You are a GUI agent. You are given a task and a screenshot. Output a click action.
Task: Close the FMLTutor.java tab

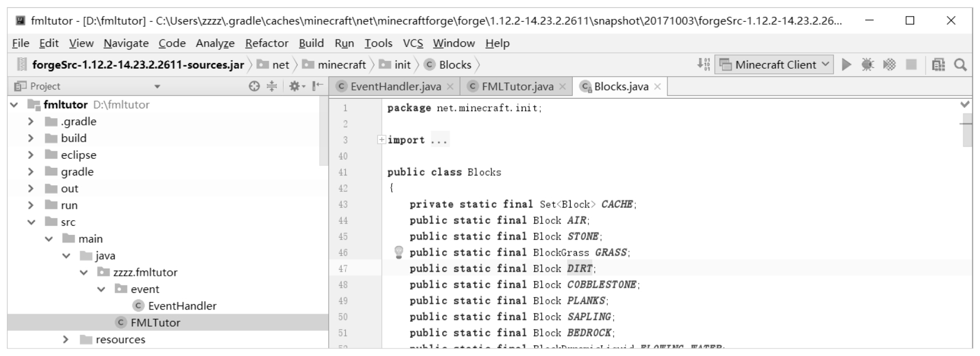click(x=563, y=87)
